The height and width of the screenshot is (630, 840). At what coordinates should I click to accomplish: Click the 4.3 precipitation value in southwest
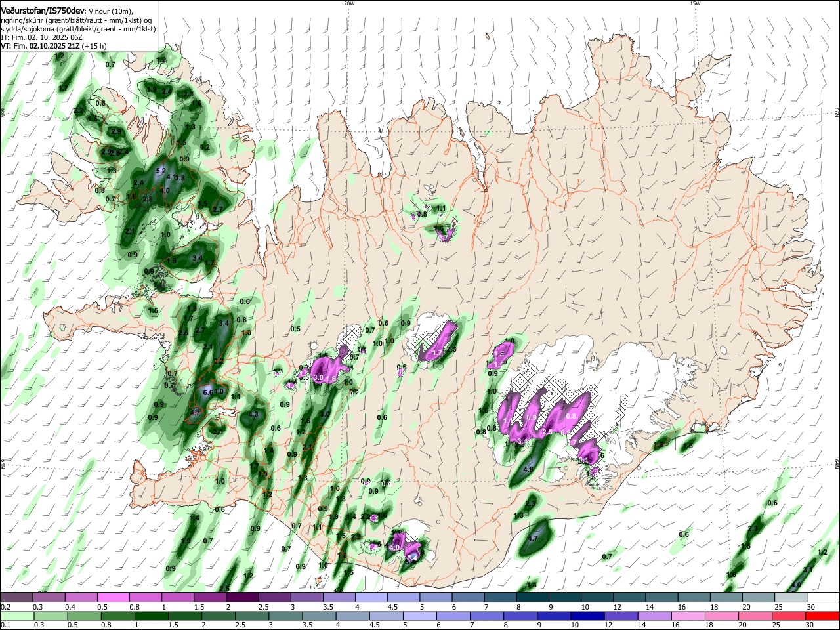coord(254,415)
